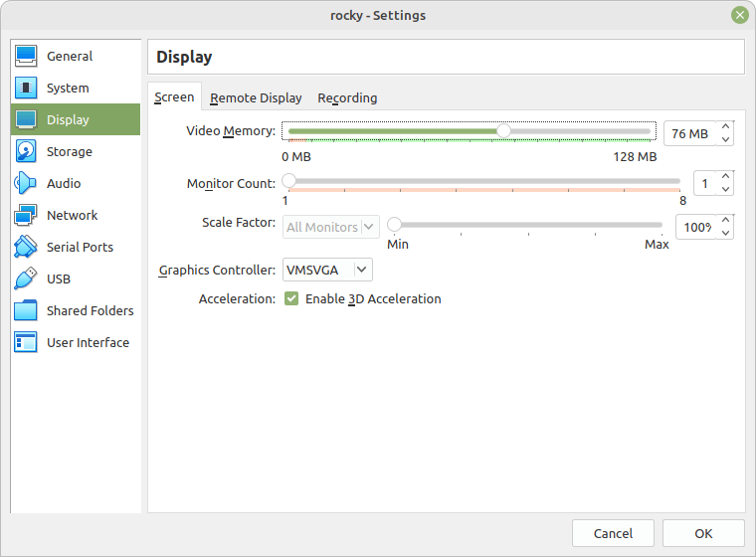756x557 pixels.
Task: Open the User Interface icon
Action: click(26, 342)
